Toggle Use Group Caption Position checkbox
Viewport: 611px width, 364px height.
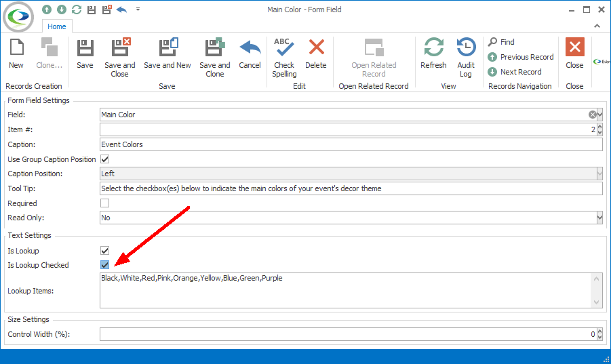point(105,159)
